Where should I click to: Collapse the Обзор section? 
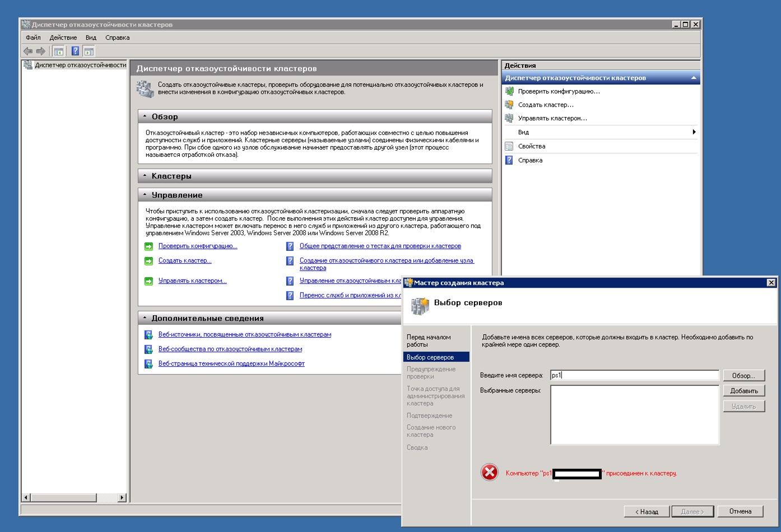(x=145, y=116)
